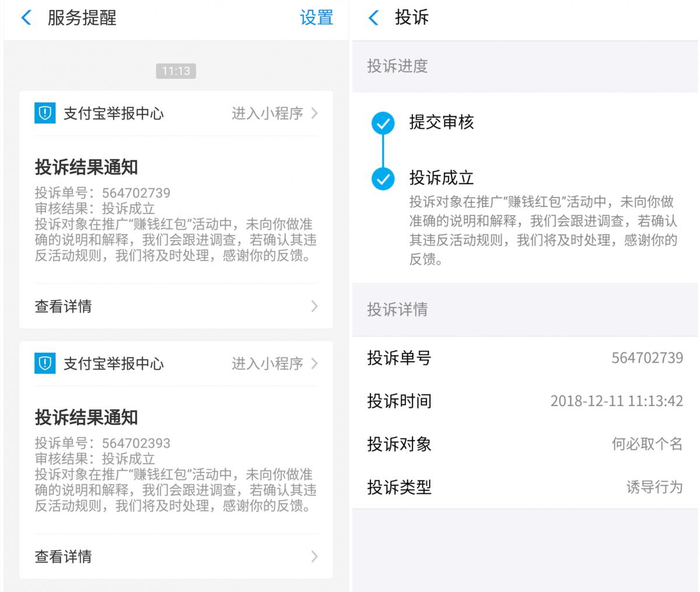Tap chevron on second 查看详情 row

coord(314,556)
